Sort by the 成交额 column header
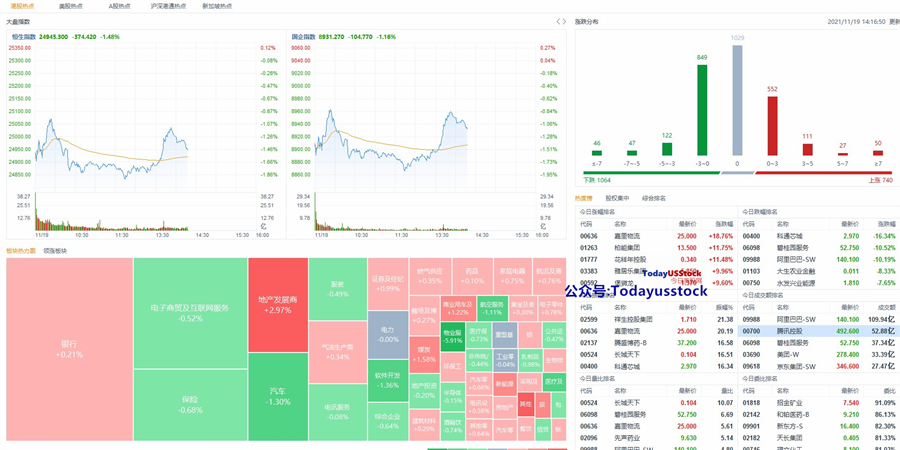Screen dimensions: 900x450 click(x=887, y=307)
